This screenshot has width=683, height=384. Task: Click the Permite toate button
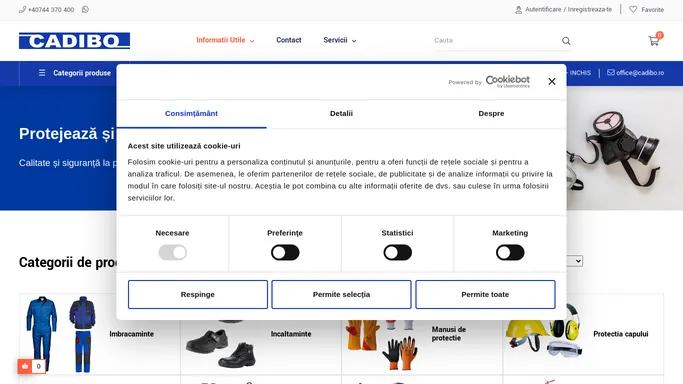point(485,294)
